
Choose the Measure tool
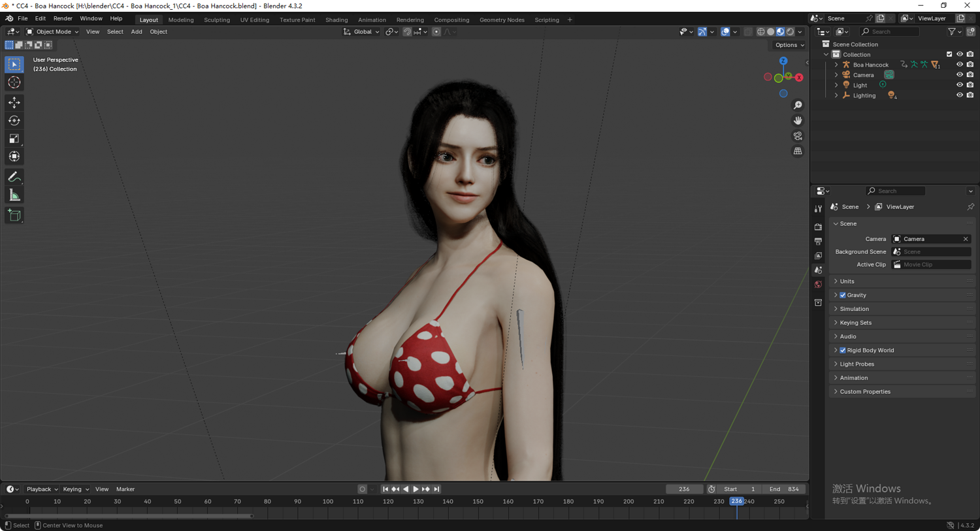pos(14,195)
